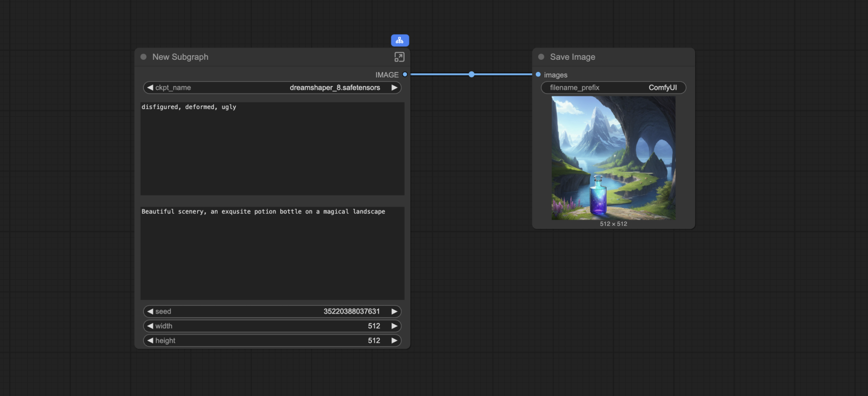Edit the filename_prefix ComfyUI field
The width and height of the screenshot is (868, 396).
point(613,88)
